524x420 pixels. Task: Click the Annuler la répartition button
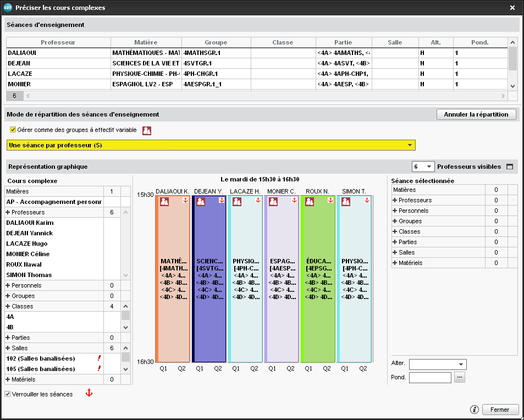(x=476, y=114)
